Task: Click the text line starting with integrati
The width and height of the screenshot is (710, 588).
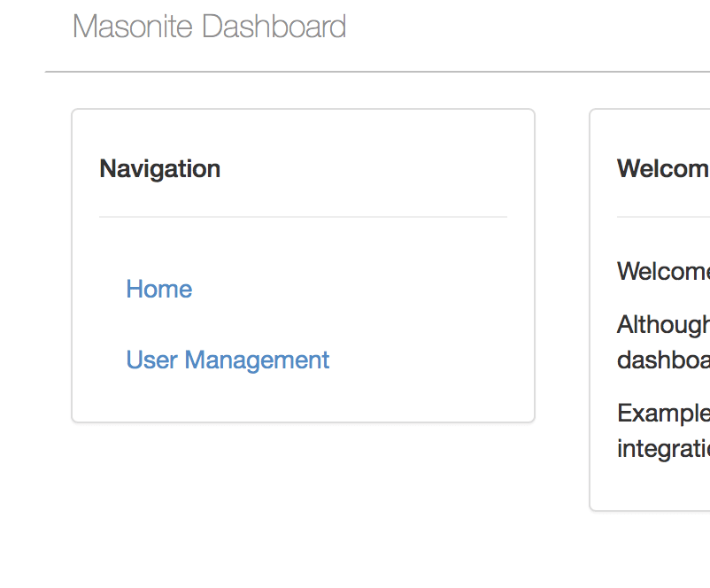Action: pos(663,449)
